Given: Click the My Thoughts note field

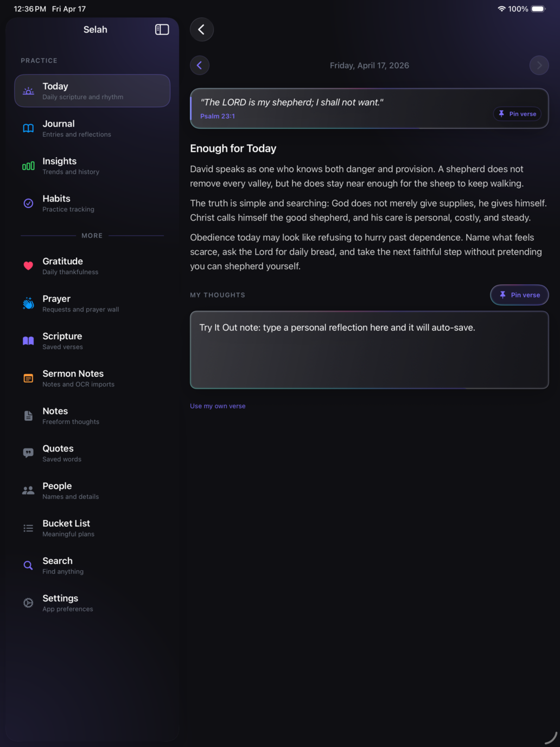Looking at the screenshot, I should point(369,350).
